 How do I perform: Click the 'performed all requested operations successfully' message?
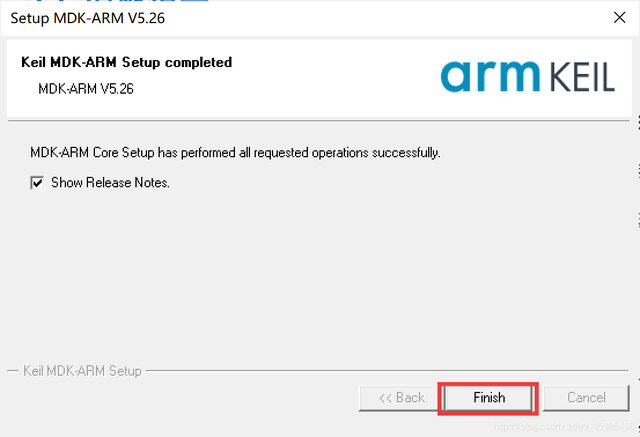coord(311,153)
